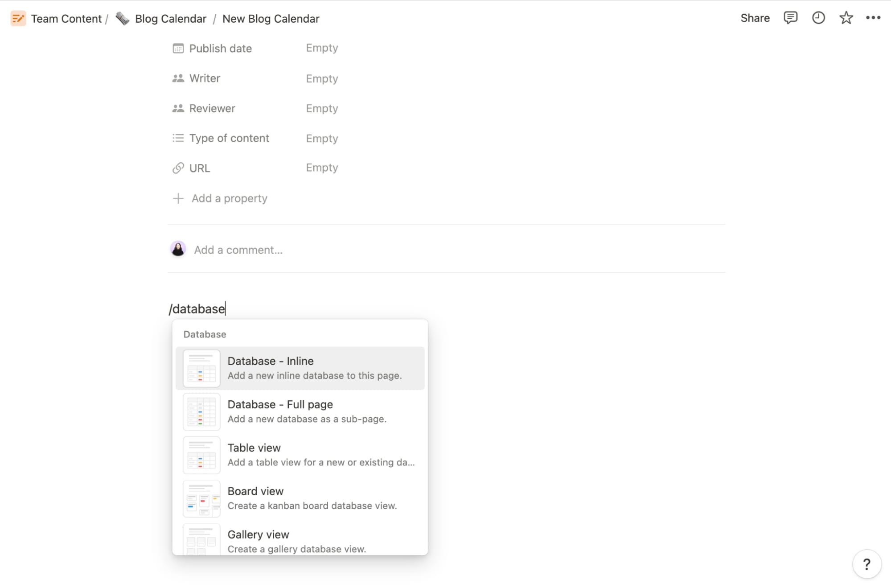Toggle the favorite/star icon
Image resolution: width=891 pixels, height=588 pixels.
click(x=846, y=18)
